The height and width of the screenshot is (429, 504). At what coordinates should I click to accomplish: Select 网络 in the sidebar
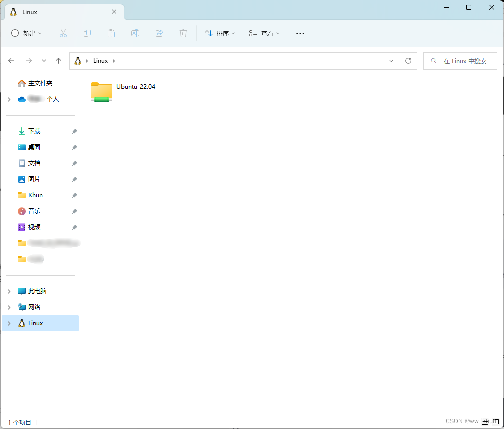coord(40,307)
